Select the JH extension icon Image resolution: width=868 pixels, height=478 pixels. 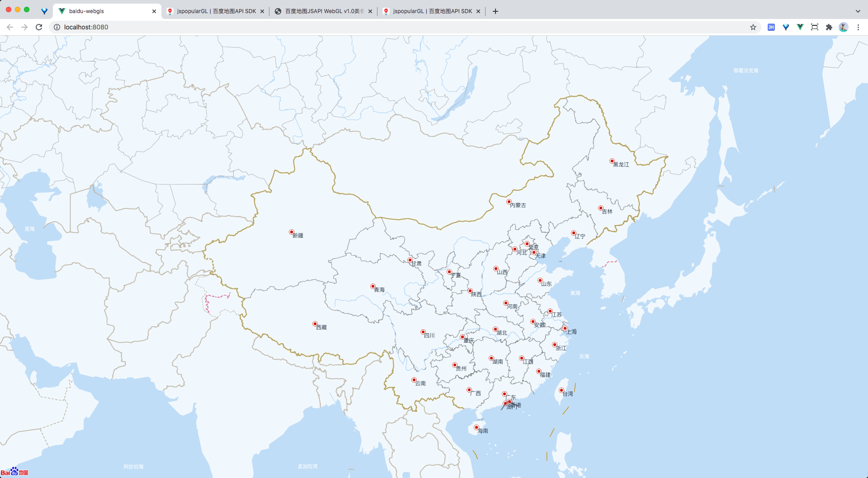(x=771, y=27)
